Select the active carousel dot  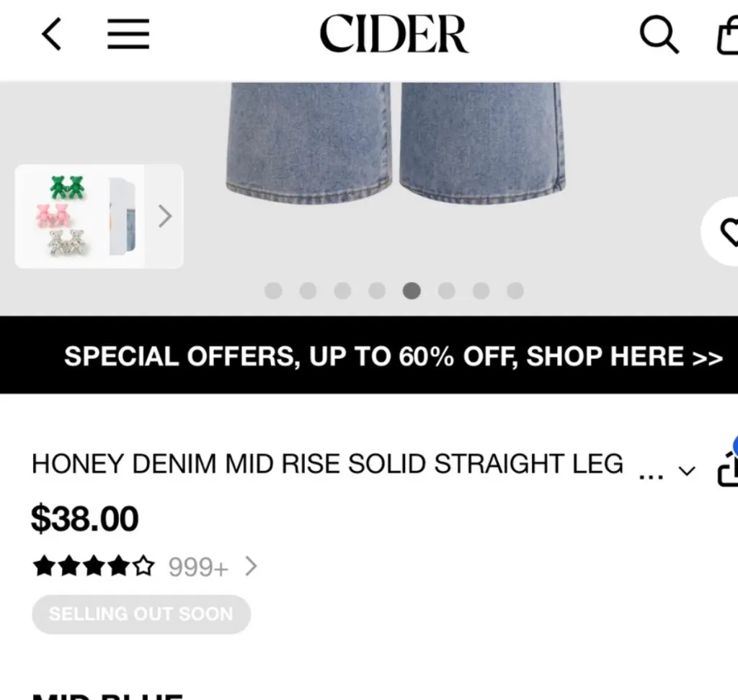[x=412, y=291]
